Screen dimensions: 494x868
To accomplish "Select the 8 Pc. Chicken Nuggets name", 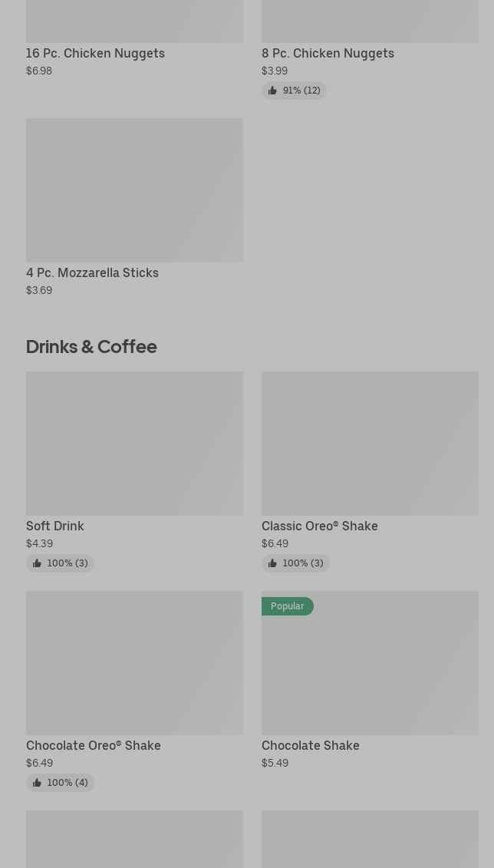I will (328, 53).
